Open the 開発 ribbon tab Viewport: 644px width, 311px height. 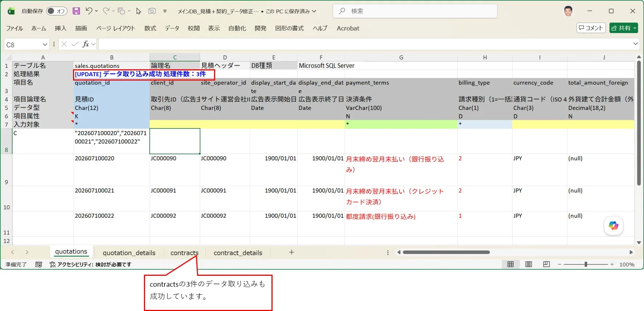coord(261,28)
